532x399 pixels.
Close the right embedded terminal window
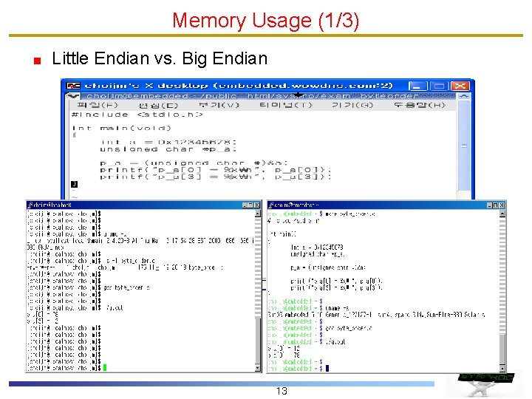pos(502,205)
